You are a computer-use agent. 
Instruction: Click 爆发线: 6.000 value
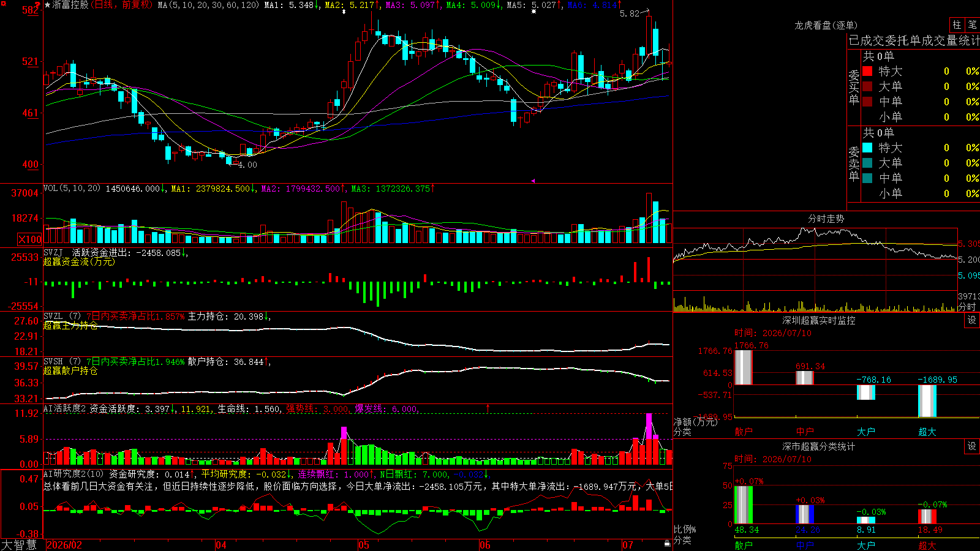[386, 409]
